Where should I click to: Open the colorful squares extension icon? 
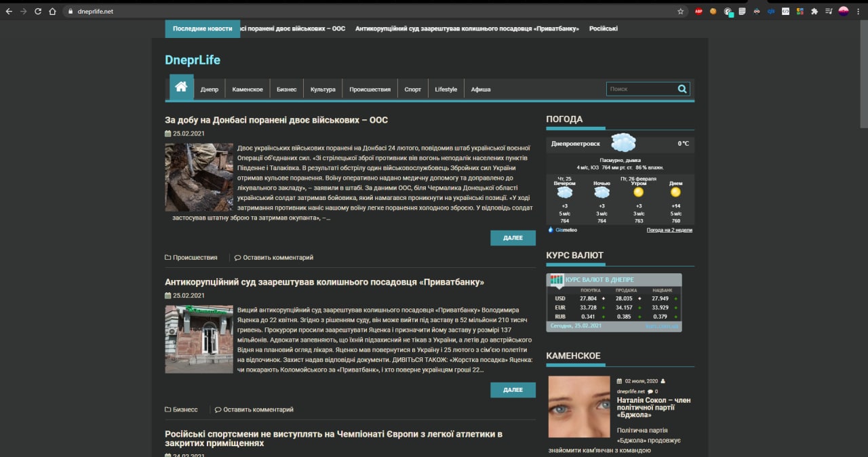(800, 12)
